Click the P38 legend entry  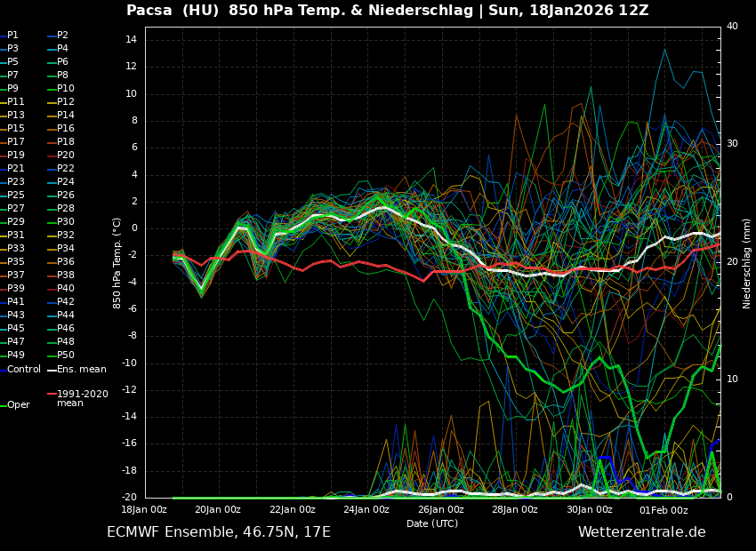tap(66, 275)
